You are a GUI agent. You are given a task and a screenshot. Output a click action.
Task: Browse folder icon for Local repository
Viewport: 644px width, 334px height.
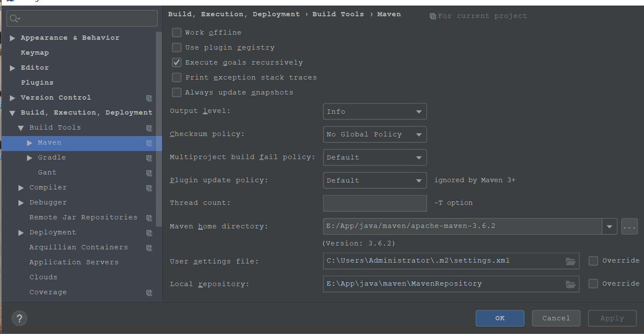coord(570,284)
